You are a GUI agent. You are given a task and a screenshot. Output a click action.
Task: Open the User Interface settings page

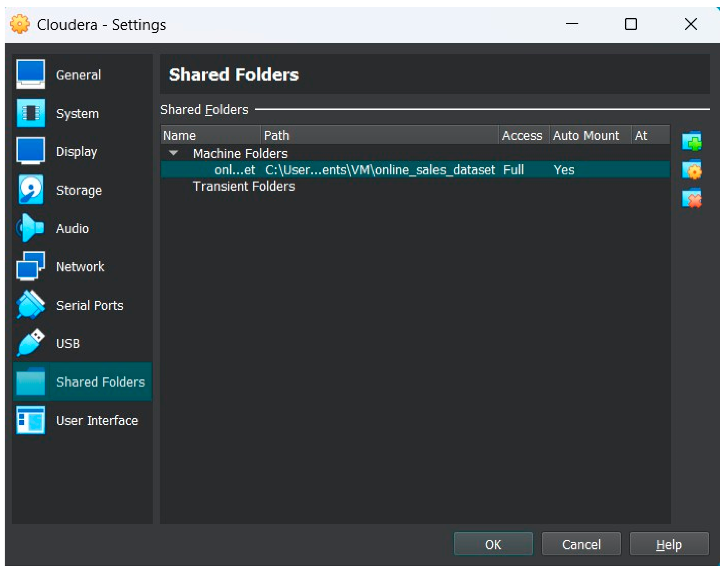click(x=97, y=420)
